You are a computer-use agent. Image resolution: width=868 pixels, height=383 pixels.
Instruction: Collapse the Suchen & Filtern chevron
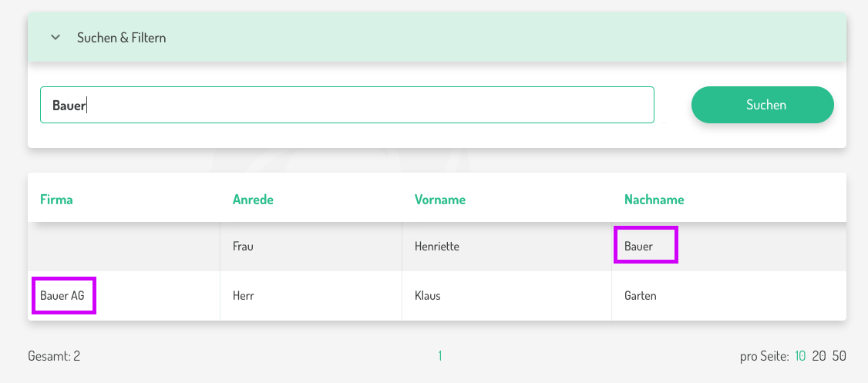click(56, 37)
